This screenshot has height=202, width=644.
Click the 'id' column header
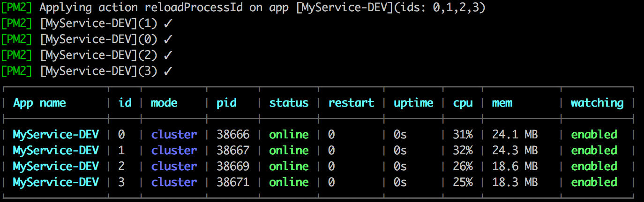(124, 103)
